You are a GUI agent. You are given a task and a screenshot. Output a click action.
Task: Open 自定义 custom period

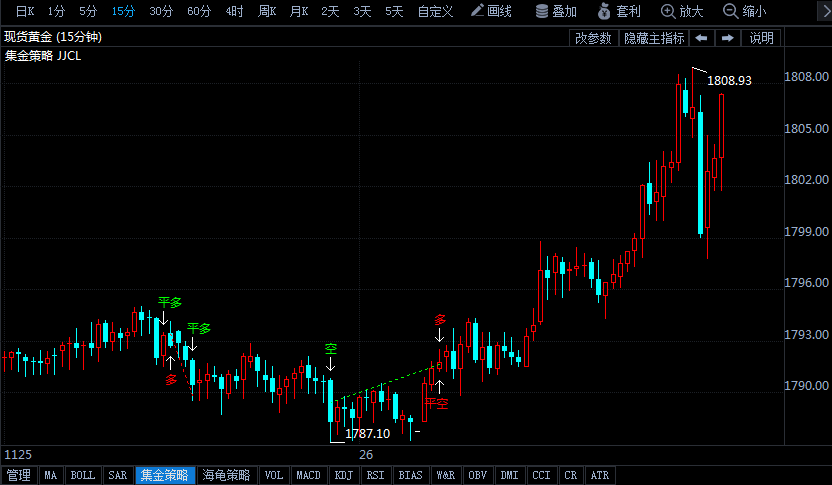(x=435, y=11)
